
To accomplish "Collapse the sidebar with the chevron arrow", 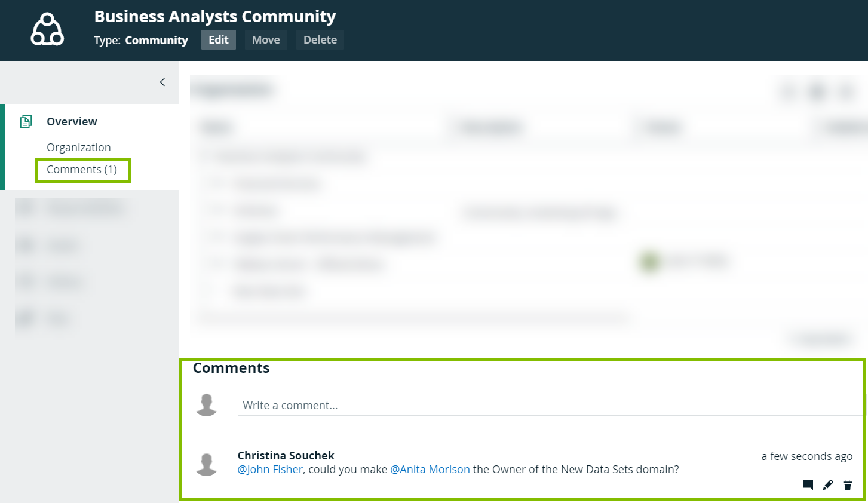I will tap(162, 82).
